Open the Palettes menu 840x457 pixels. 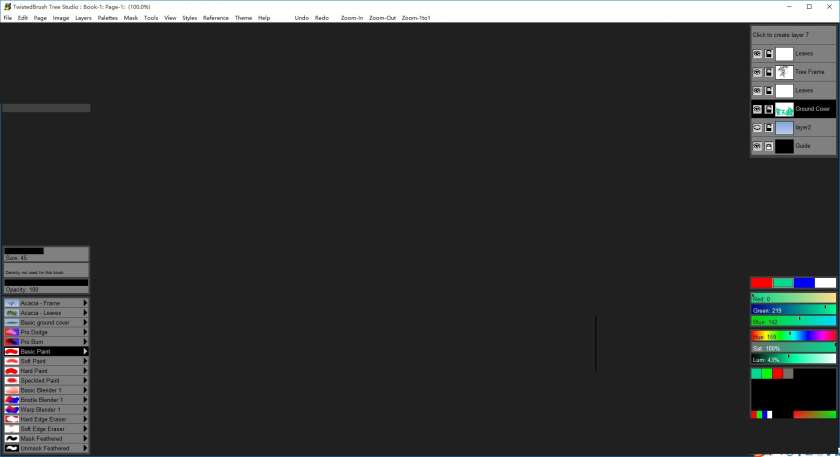click(108, 18)
